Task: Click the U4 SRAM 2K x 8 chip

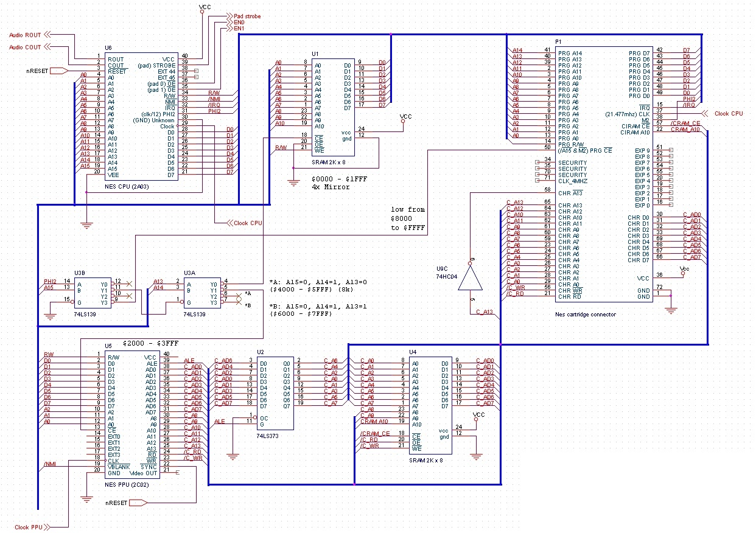Action: [x=431, y=406]
